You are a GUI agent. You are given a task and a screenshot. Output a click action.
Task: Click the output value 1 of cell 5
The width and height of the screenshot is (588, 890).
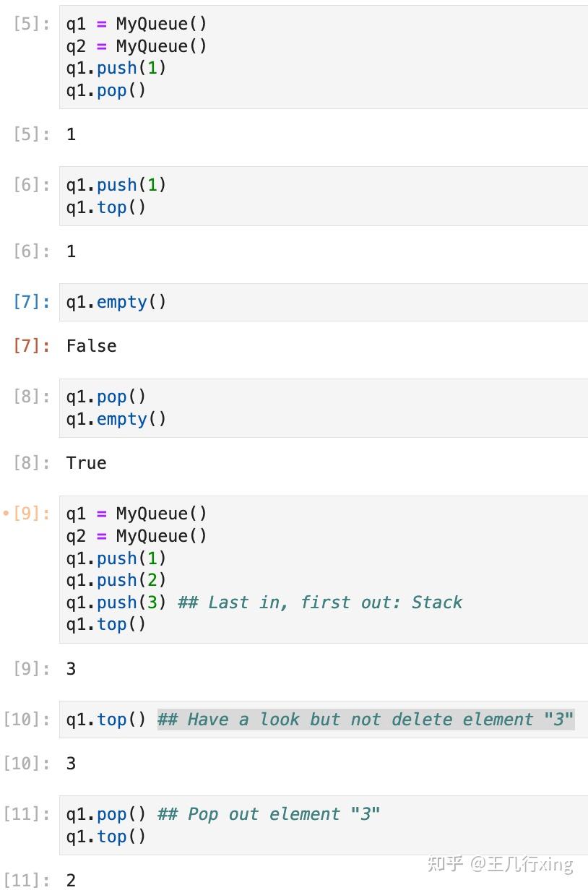tap(71, 134)
